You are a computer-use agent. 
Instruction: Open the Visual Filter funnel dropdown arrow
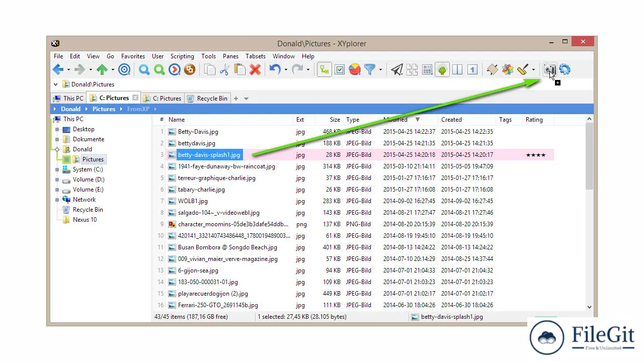point(380,70)
